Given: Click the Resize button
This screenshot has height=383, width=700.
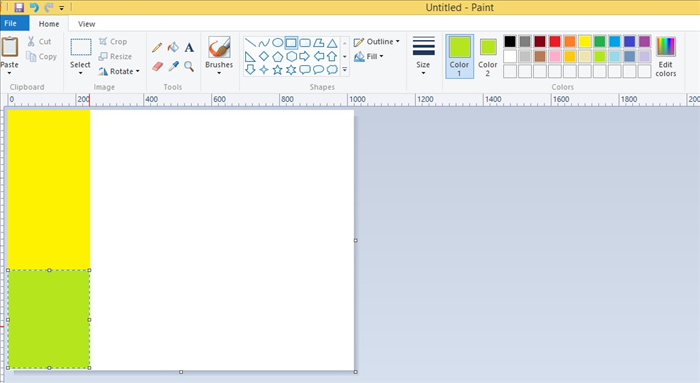Looking at the screenshot, I should click(115, 56).
